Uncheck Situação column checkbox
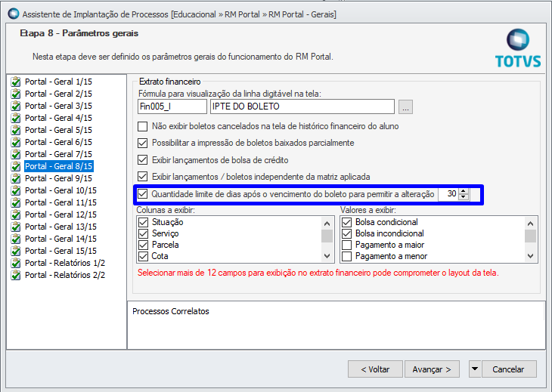This screenshot has width=552, height=392. coord(143,222)
